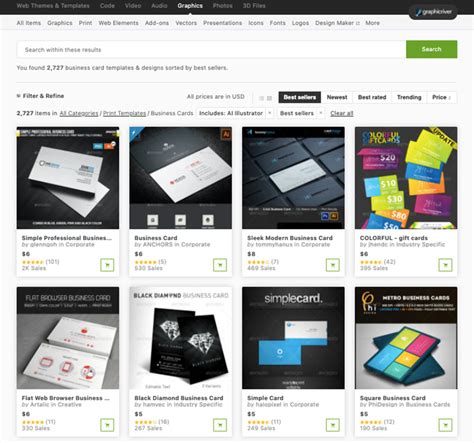Add Square Business Card to cart
This screenshot has width=474, height=443.
[x=445, y=425]
